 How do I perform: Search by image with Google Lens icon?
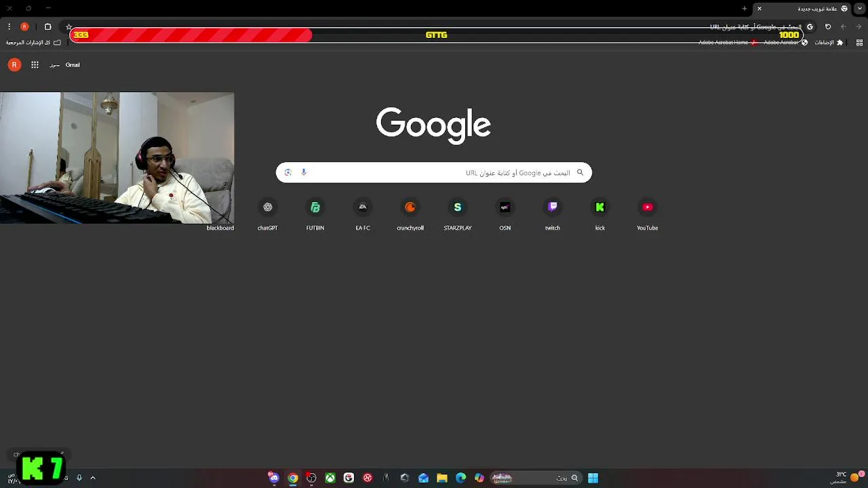pos(288,172)
